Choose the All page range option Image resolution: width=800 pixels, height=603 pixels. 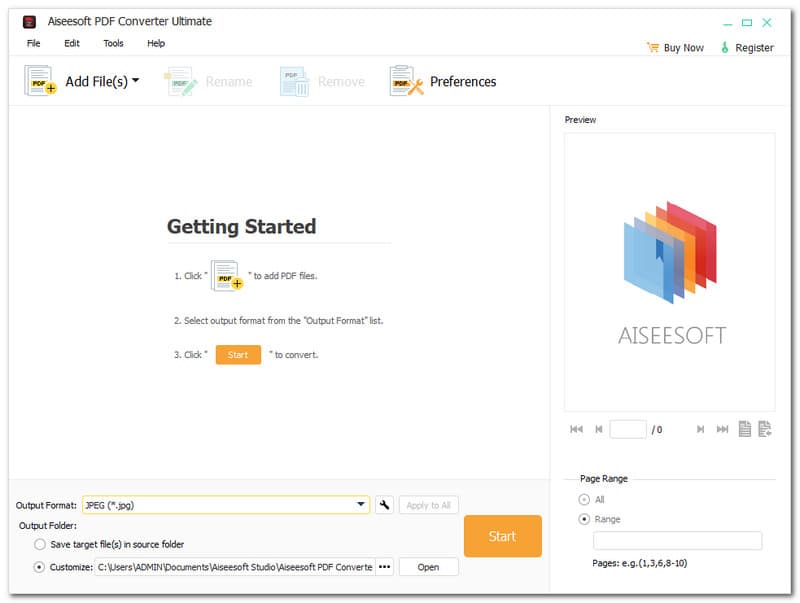click(584, 499)
